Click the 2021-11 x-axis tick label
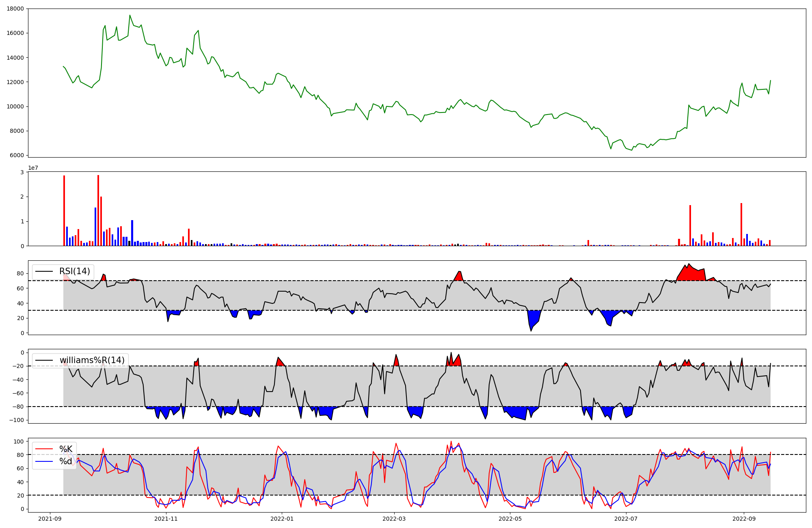The width and height of the screenshot is (812, 528). click(x=166, y=519)
